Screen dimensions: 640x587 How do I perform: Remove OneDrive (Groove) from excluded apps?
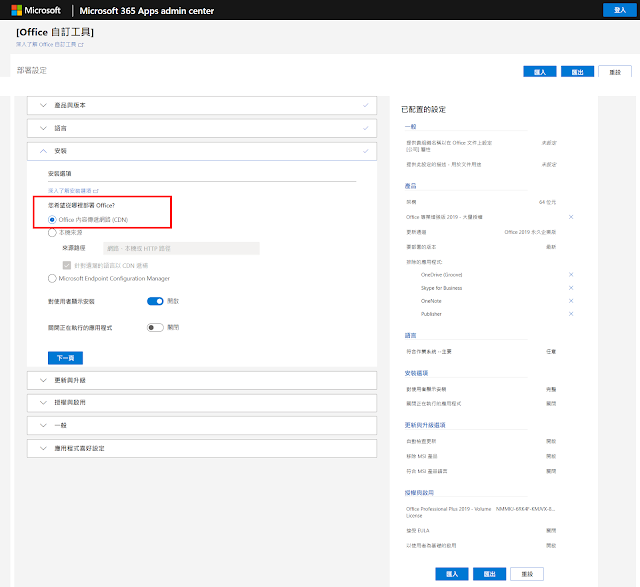571,275
